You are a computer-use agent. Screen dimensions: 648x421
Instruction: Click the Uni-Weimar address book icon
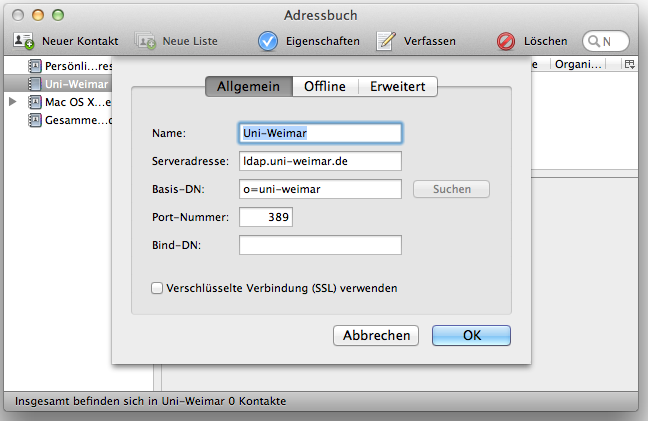click(35, 84)
